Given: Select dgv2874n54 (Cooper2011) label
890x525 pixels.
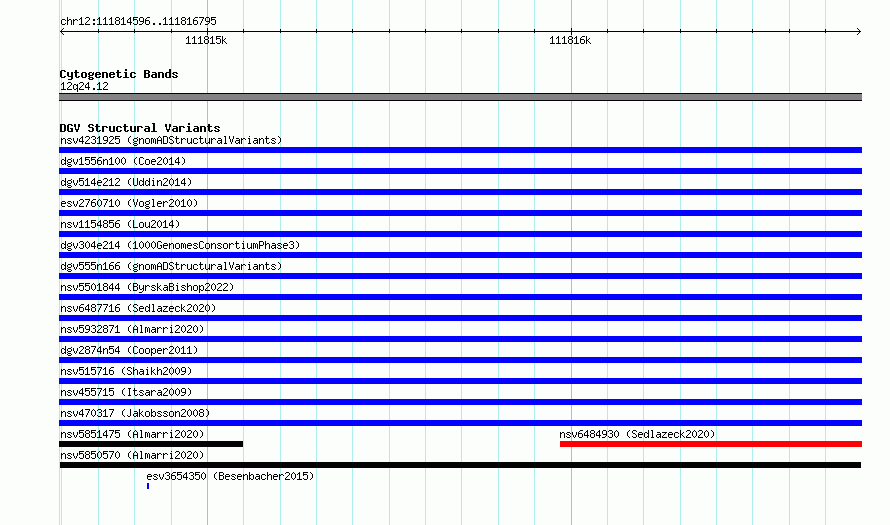Looking at the screenshot, I should [x=129, y=350].
